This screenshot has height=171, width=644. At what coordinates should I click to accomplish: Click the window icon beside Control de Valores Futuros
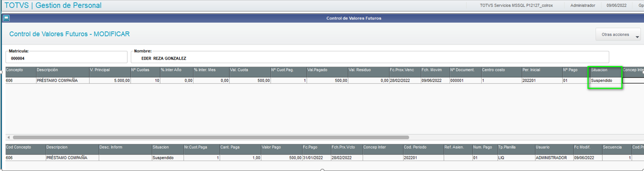6,18
